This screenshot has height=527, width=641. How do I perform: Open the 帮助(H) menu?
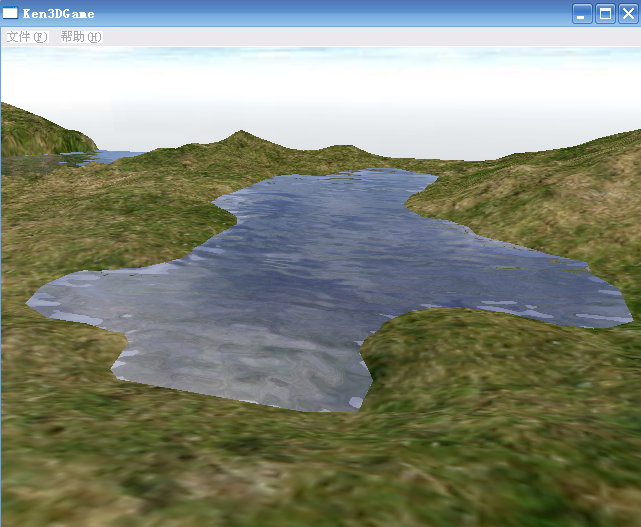81,37
